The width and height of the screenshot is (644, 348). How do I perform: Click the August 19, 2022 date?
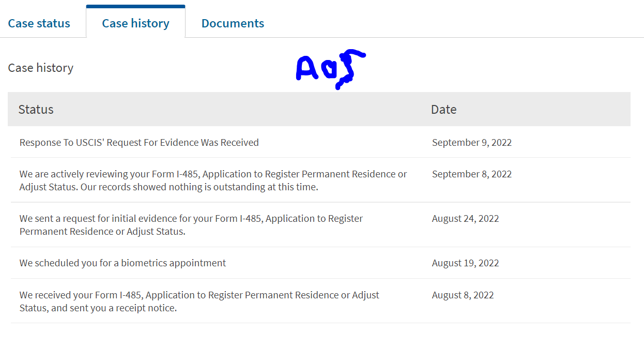[466, 263]
